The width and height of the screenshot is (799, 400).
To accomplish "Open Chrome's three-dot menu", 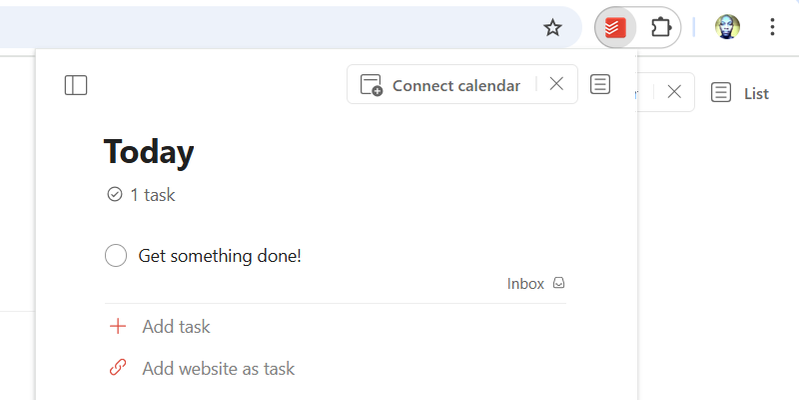I will point(772,27).
